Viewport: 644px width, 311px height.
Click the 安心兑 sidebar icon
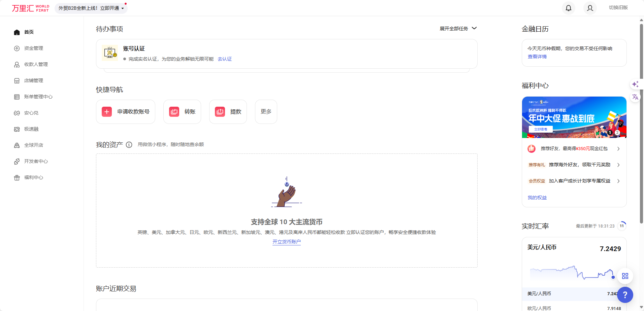17,113
